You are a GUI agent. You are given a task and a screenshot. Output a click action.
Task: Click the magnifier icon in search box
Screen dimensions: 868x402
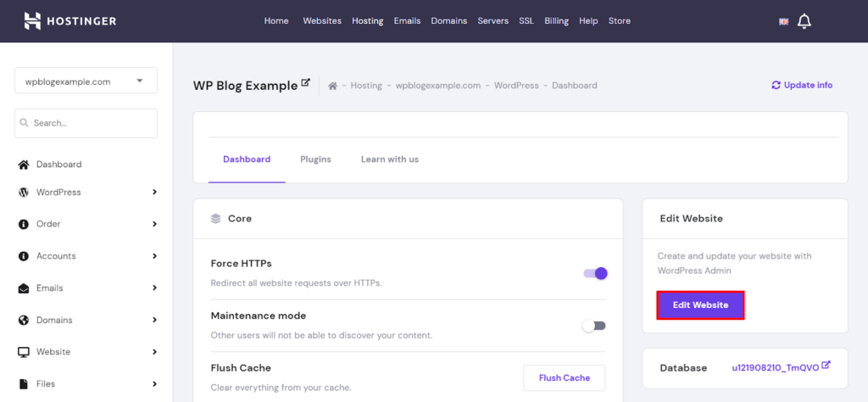[x=25, y=123]
